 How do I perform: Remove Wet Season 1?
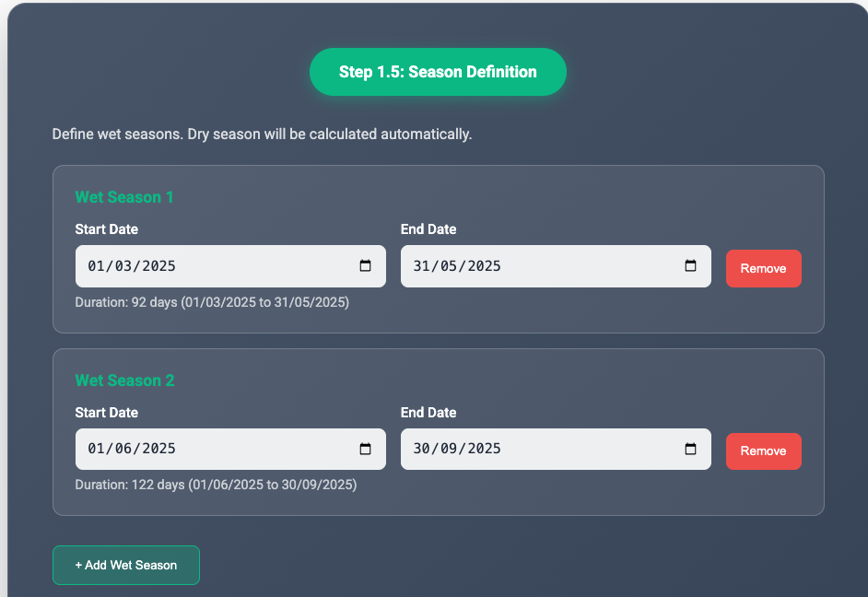click(763, 268)
